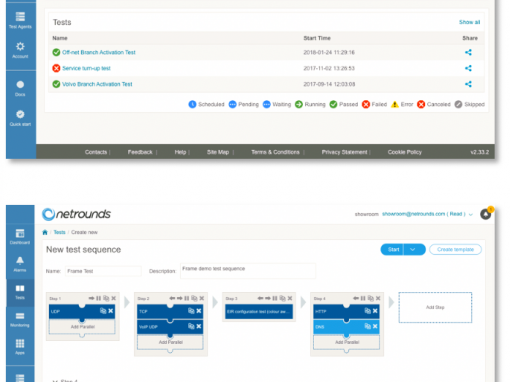Click the Add Step placeholder box
This screenshot has height=382, width=510.
coord(435,307)
